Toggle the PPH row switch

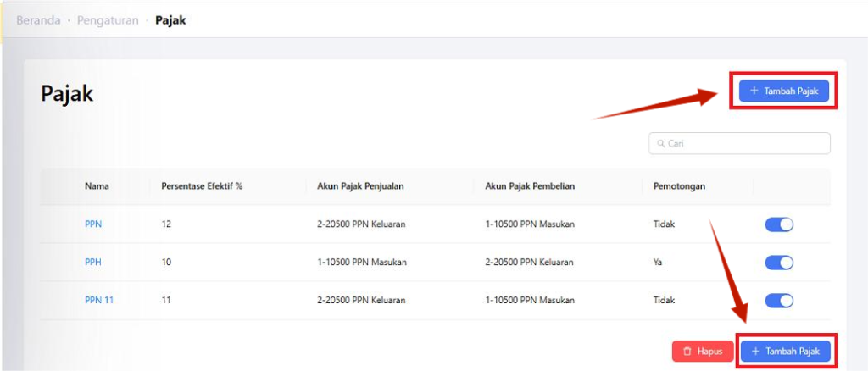coord(779,263)
